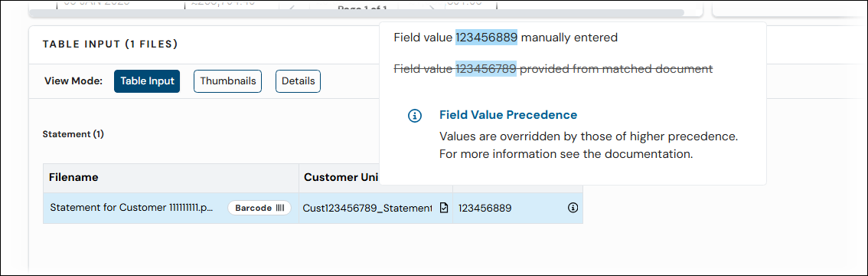Click the Field Value Precedence heading
This screenshot has width=868, height=276.
tap(508, 115)
